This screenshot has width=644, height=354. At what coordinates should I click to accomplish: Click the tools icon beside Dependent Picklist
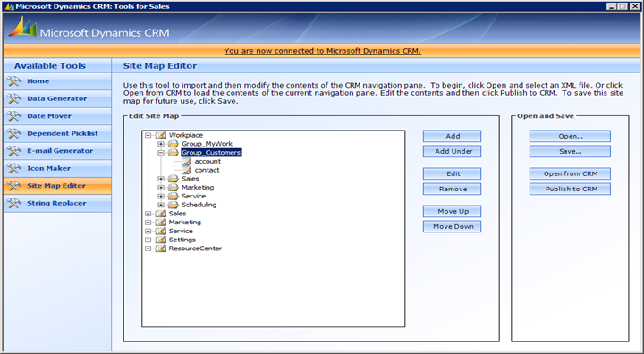tap(14, 133)
